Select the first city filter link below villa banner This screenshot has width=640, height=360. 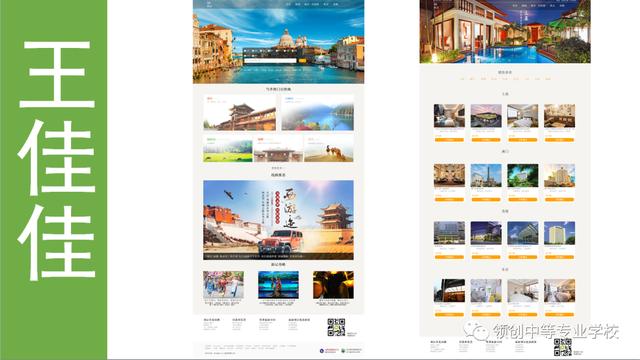point(462,79)
